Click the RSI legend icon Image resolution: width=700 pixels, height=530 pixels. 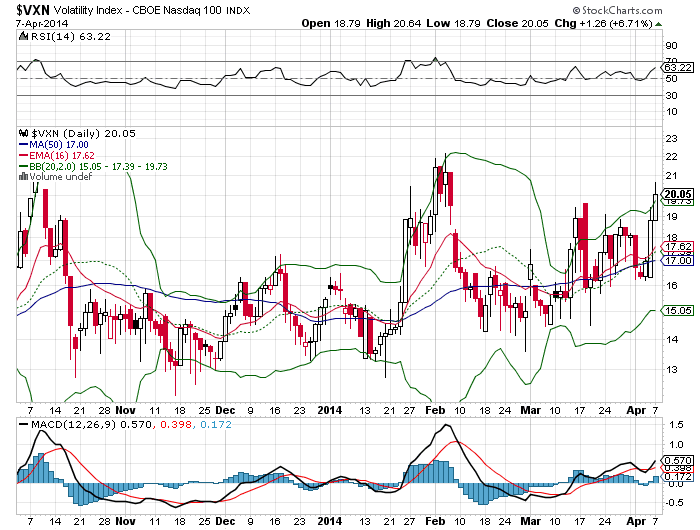(24, 37)
